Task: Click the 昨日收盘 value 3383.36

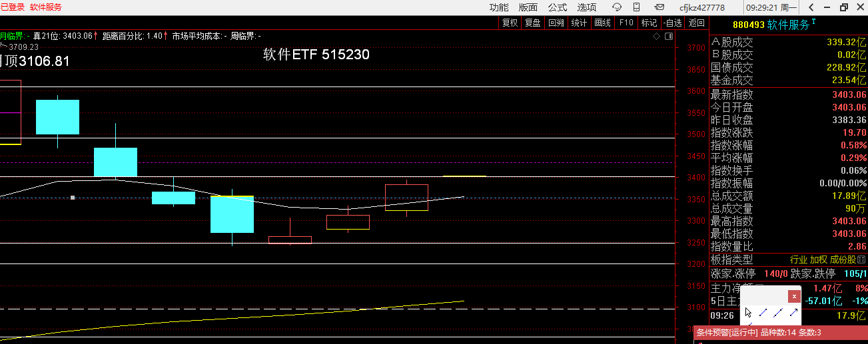Action: pos(849,120)
